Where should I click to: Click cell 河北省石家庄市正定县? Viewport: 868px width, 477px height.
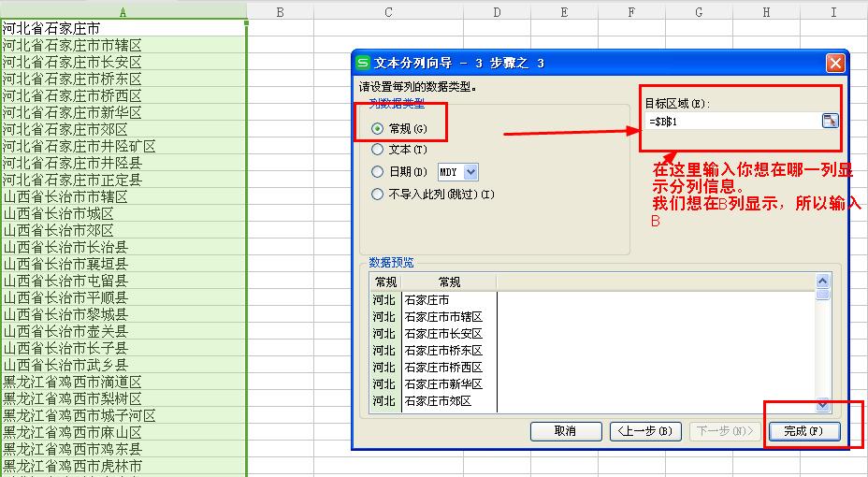click(x=123, y=180)
